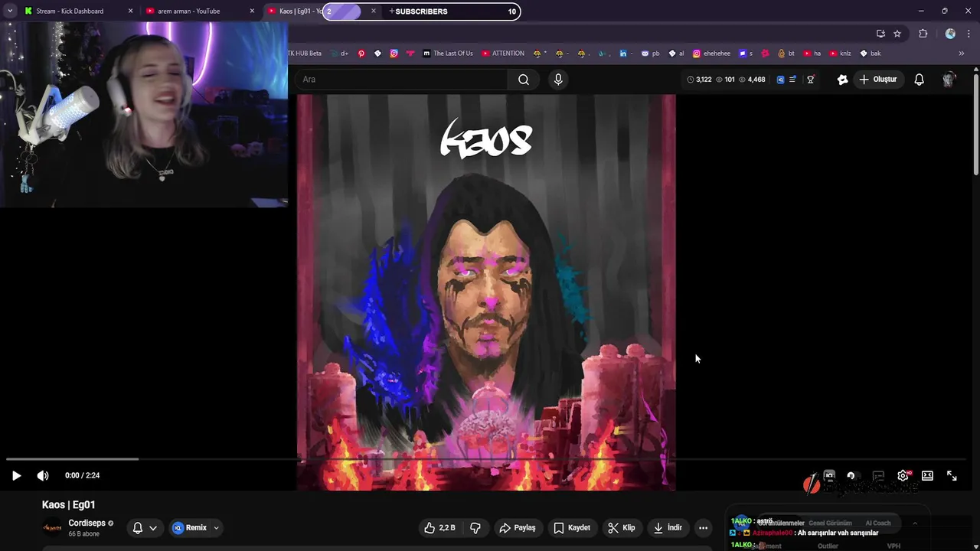The width and height of the screenshot is (980, 551).
Task: Open the ehehehee Instagram bookmark
Action: click(x=711, y=53)
